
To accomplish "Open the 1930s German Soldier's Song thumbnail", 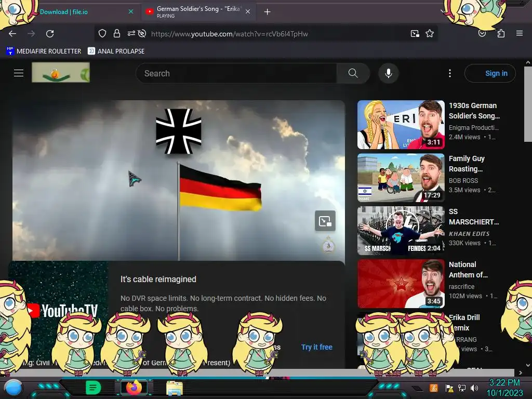I will [401, 125].
